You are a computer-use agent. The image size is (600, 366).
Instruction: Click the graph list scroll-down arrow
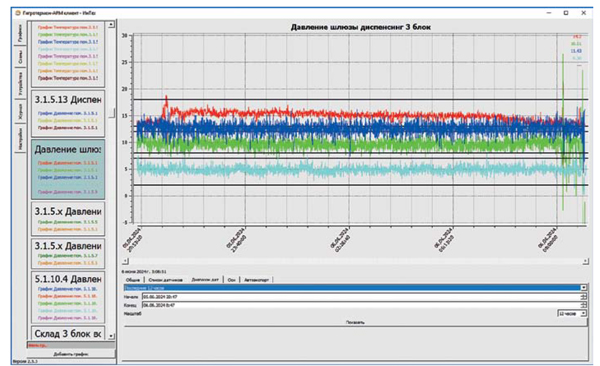111,336
